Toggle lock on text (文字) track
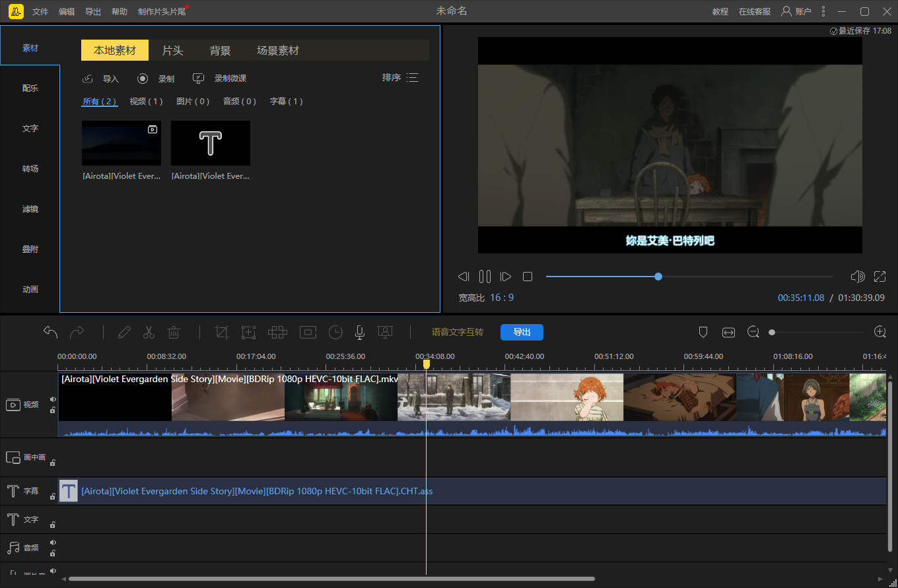The width and height of the screenshot is (898, 588). click(53, 525)
